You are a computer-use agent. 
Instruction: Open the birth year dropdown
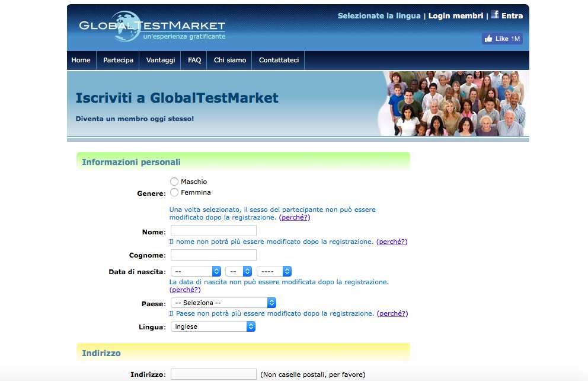pos(274,271)
